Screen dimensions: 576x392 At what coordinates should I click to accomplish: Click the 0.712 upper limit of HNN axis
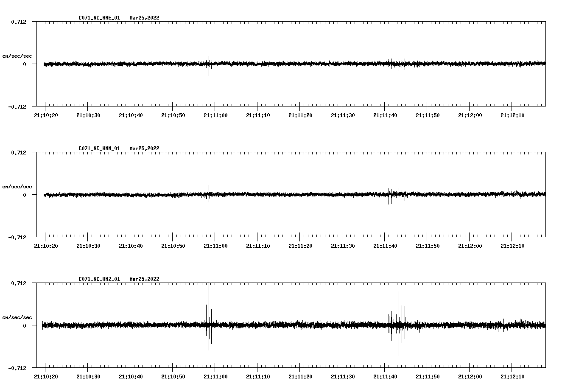click(19, 152)
